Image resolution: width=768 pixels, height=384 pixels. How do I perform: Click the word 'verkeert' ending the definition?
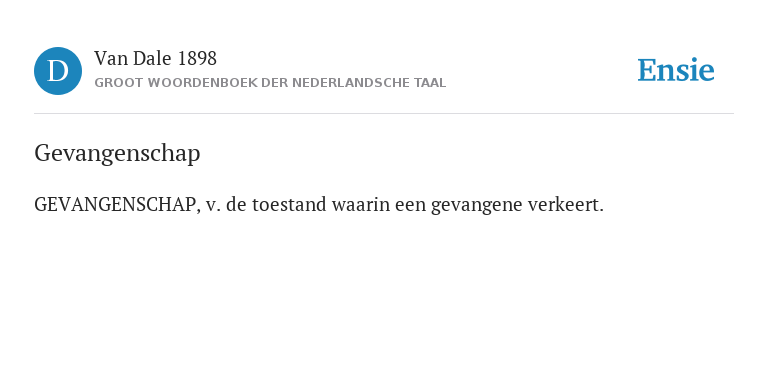pos(565,205)
